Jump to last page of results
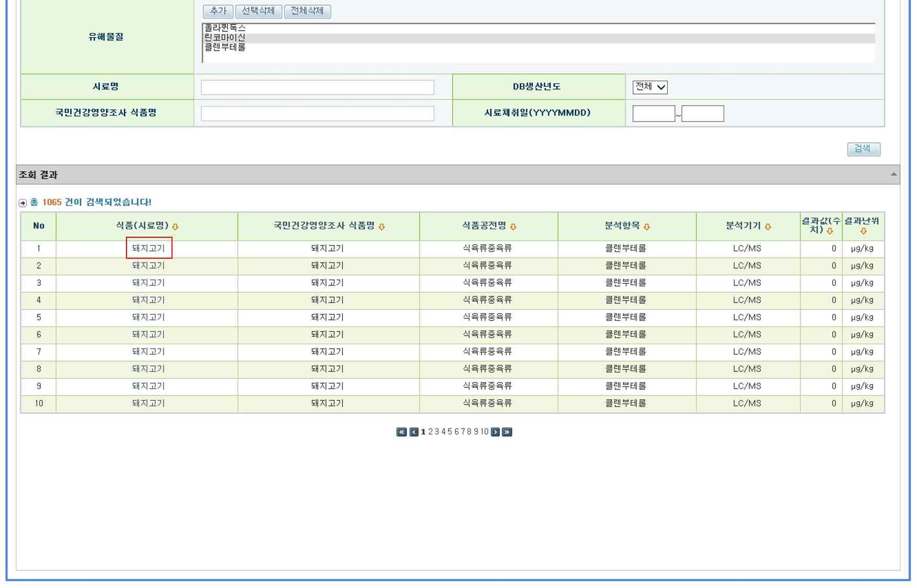The height and width of the screenshot is (588, 917). (x=507, y=432)
